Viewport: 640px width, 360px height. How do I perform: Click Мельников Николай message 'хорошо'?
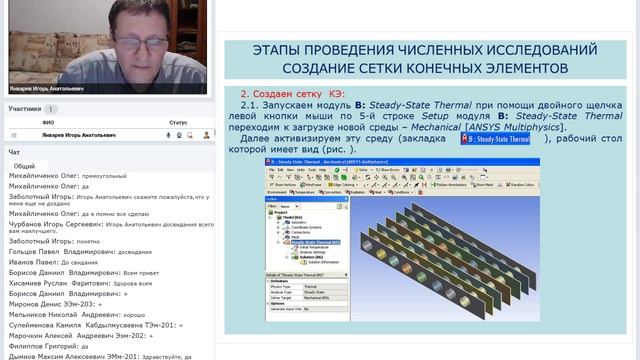134,315
